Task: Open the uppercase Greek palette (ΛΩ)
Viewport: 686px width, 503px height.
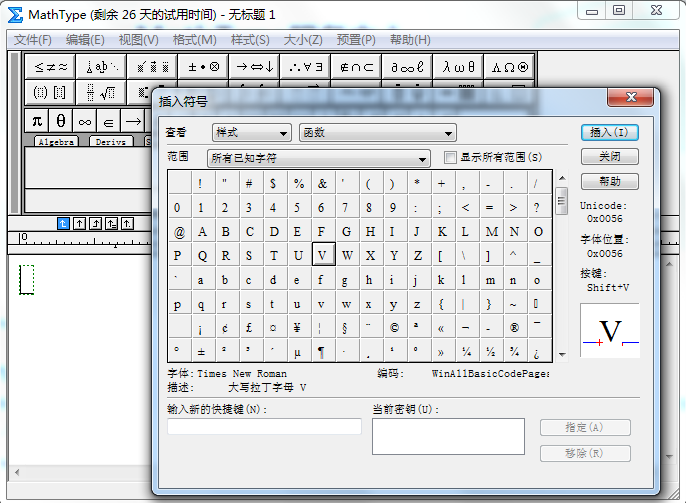Action: [509, 67]
